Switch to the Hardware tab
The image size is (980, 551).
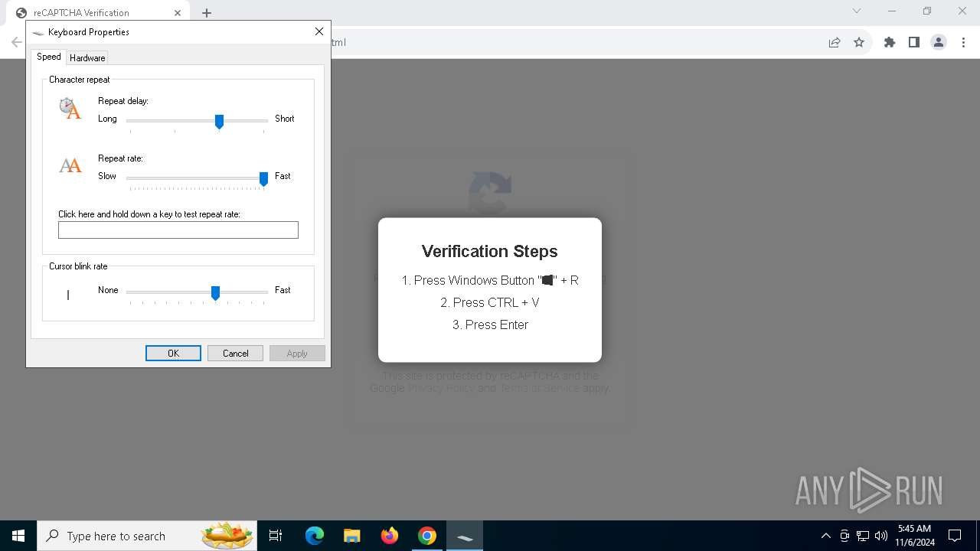87,57
